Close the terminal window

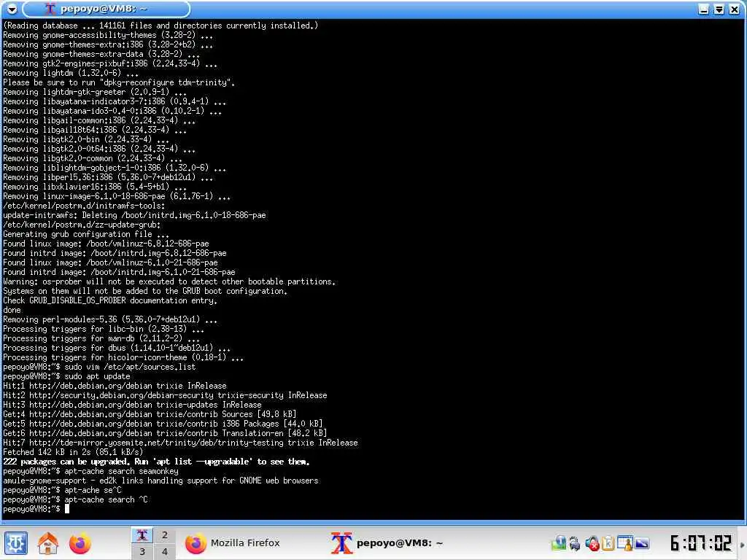734,9
